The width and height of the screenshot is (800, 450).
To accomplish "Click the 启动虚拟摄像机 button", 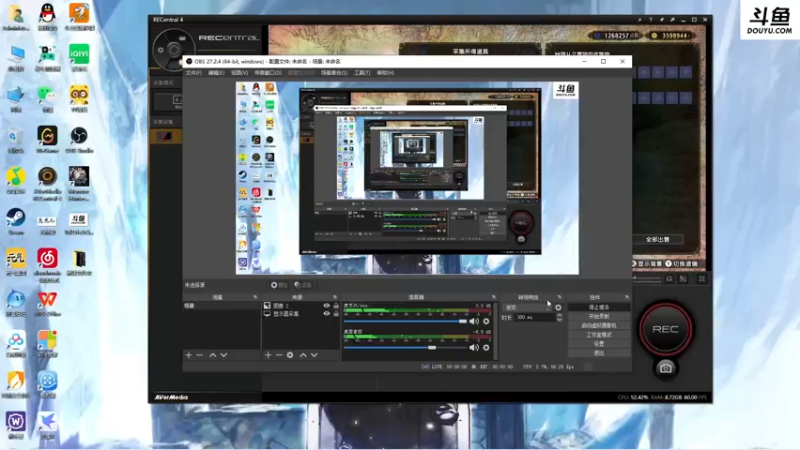I will coord(599,326).
